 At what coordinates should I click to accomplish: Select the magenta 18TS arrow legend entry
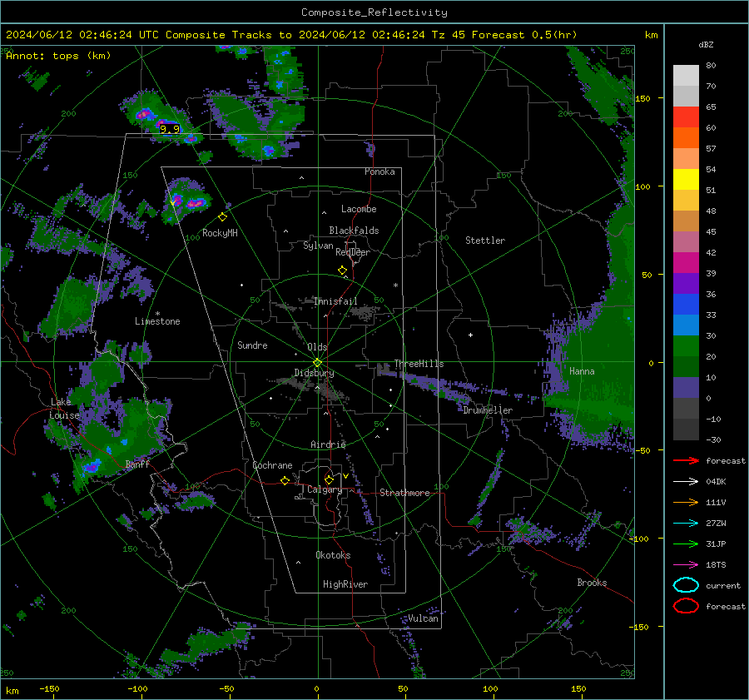pyautogui.click(x=686, y=565)
